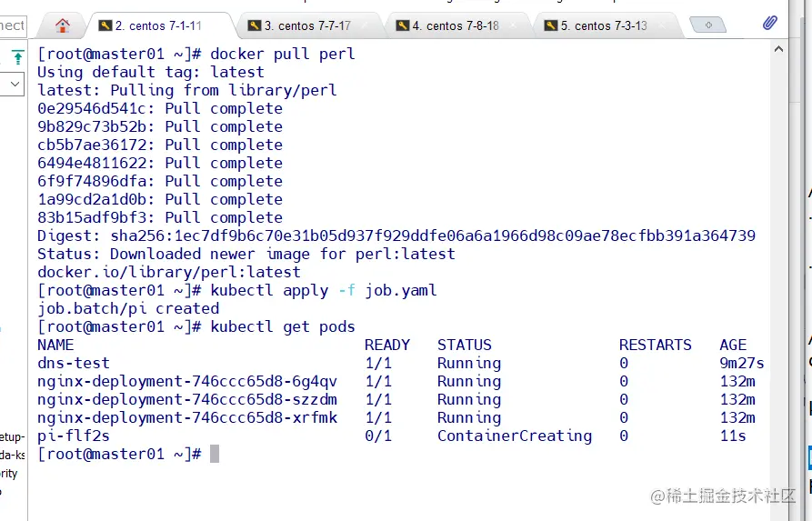Open a new session tab
The height and width of the screenshot is (521, 812).
(707, 25)
